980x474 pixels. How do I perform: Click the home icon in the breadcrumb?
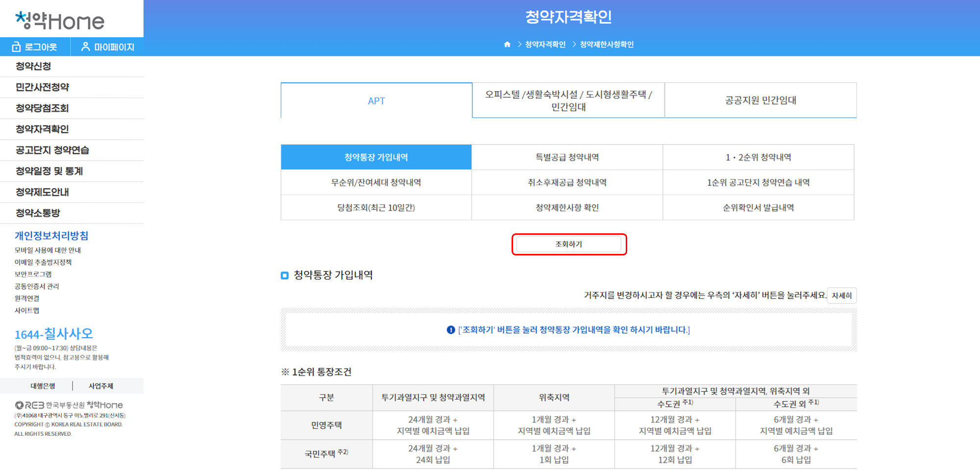pos(507,44)
